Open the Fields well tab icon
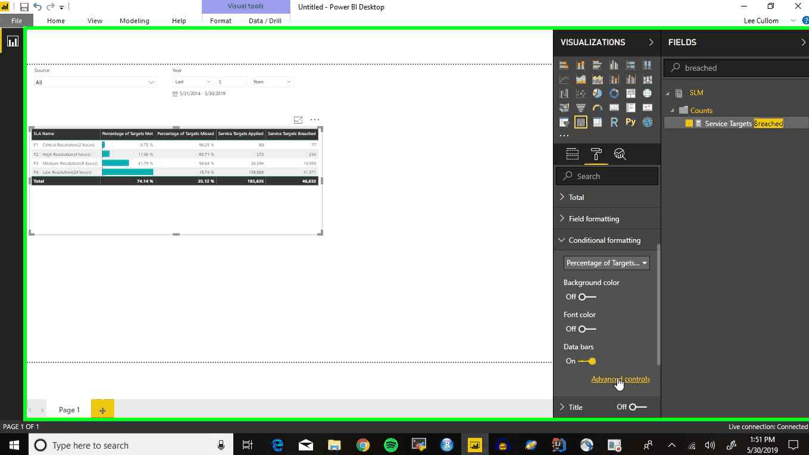Viewport: 809px width, 455px height. 572,154
